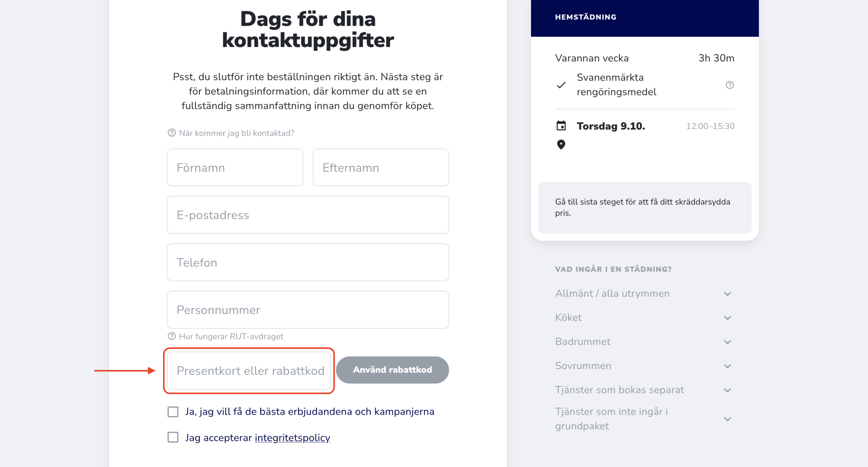Expand the Badrummet chevron
The height and width of the screenshot is (467, 868).
pyautogui.click(x=727, y=342)
